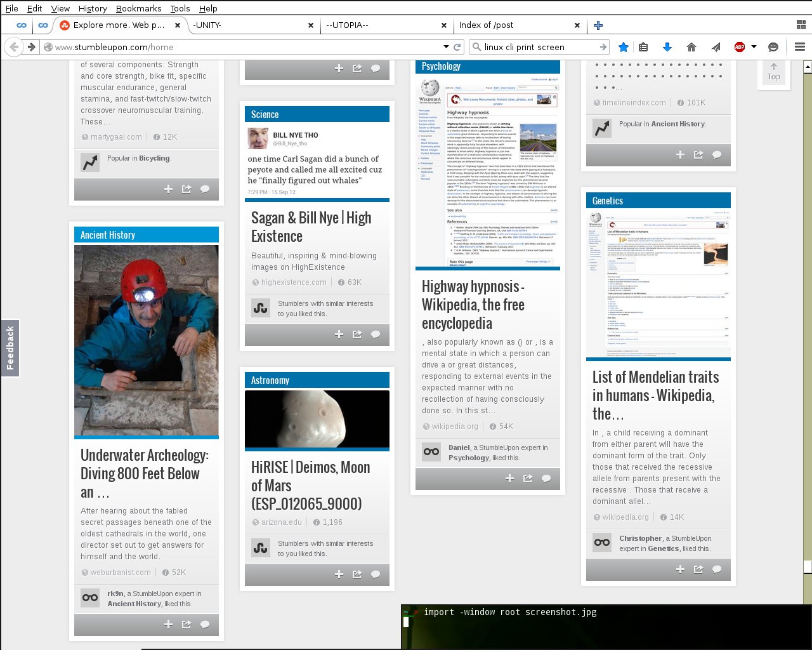Click the Top button to return upward
This screenshot has height=650, width=812.
click(773, 72)
